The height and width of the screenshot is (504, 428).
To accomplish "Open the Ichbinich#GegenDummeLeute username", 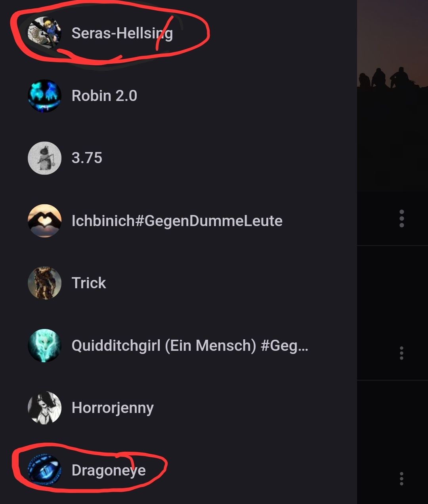I will tap(177, 221).
